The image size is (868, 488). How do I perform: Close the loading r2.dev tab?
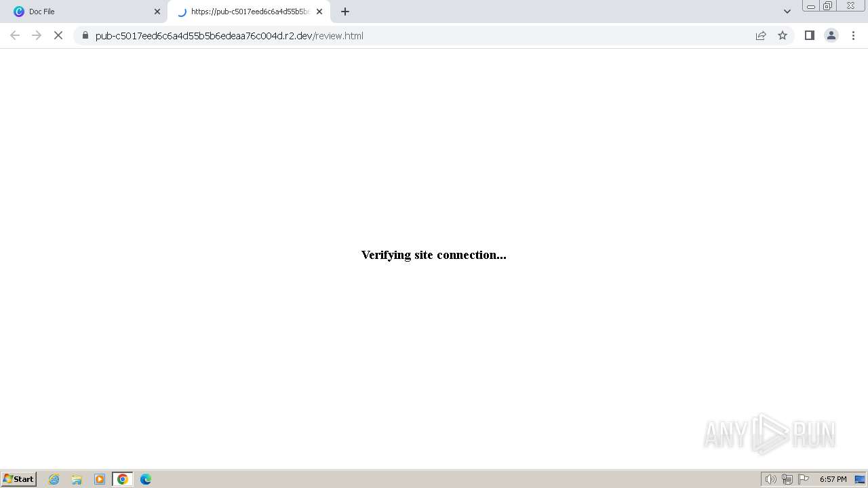[319, 12]
